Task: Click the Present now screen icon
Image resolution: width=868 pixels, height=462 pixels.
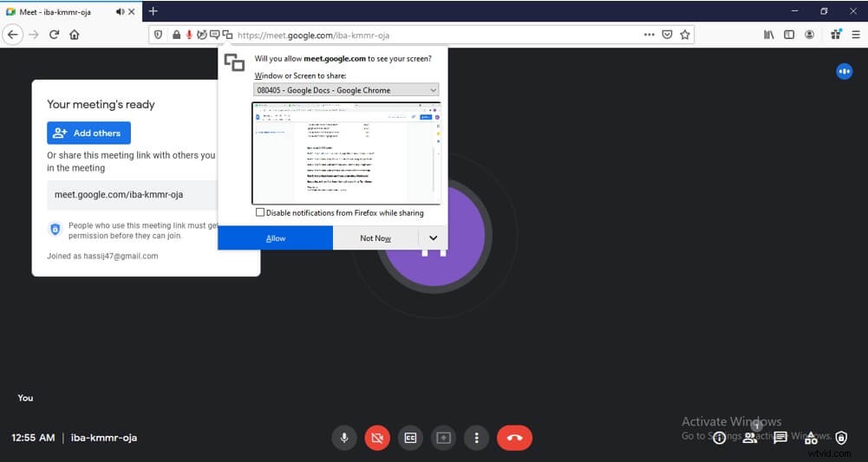Action: tap(443, 438)
